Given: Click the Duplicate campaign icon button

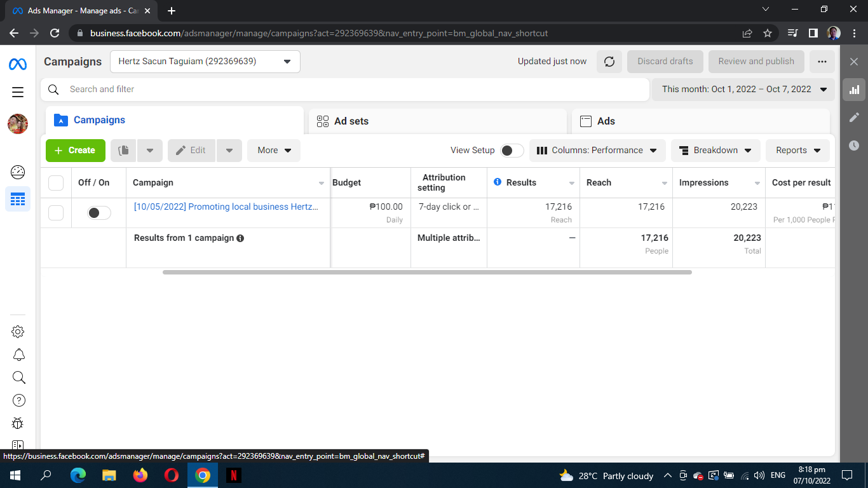Looking at the screenshot, I should [x=124, y=151].
